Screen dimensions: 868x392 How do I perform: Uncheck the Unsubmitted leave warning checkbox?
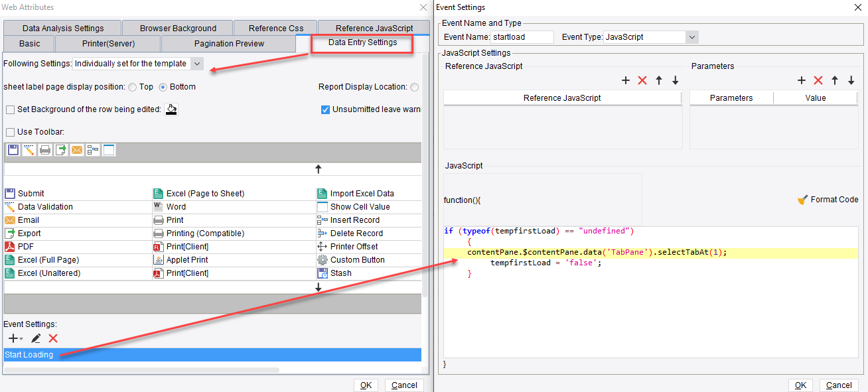pyautogui.click(x=325, y=109)
